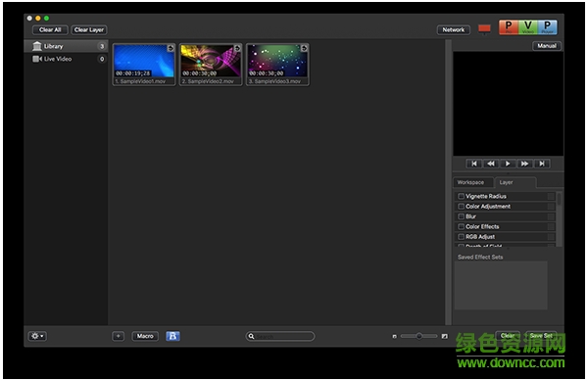Switch to the Layer tab

[515, 182]
